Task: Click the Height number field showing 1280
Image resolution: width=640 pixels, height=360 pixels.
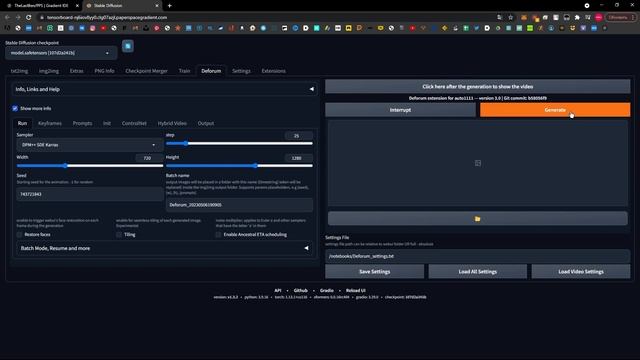Action: pyautogui.click(x=298, y=158)
